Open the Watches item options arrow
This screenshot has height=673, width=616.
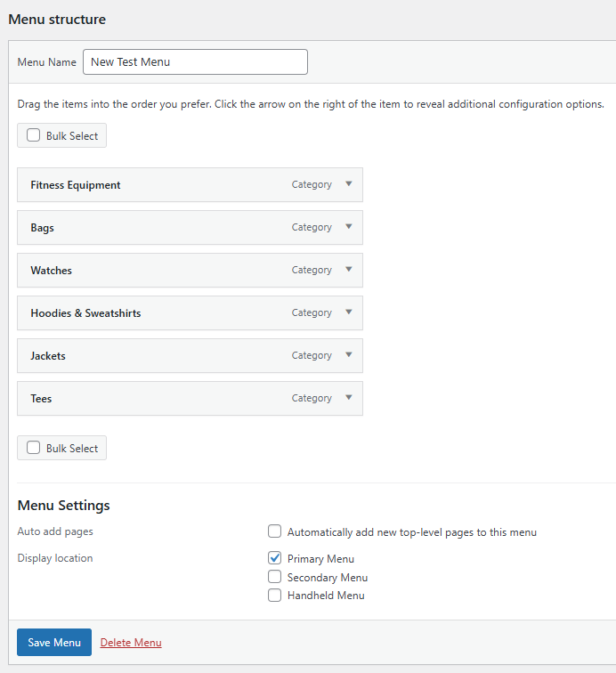(x=349, y=270)
